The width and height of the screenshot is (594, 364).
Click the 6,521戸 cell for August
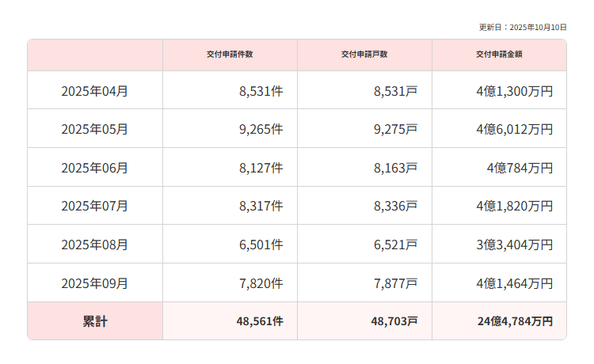pyautogui.click(x=395, y=245)
